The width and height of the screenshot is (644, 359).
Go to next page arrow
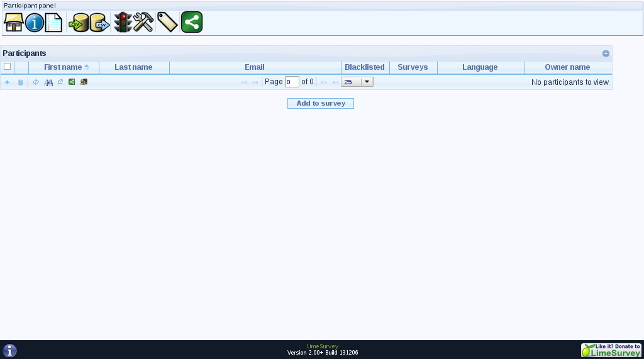(324, 82)
